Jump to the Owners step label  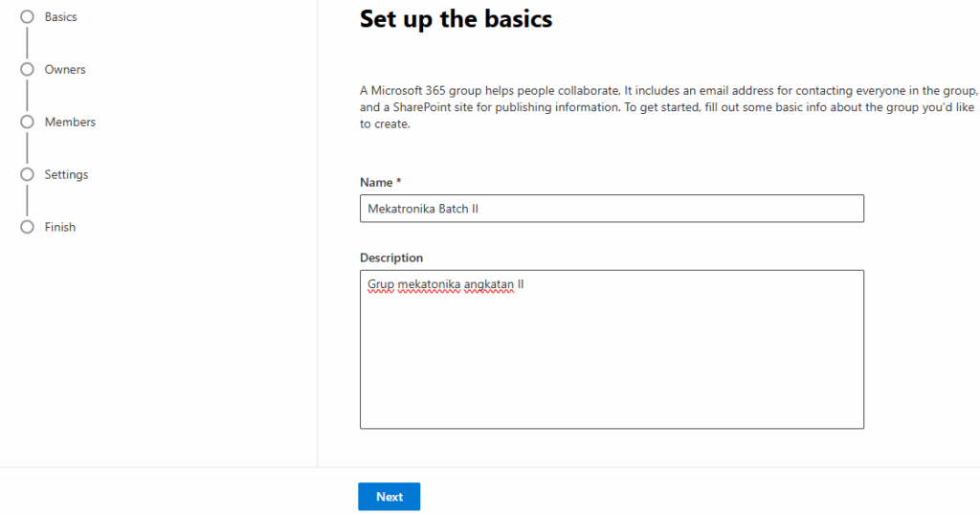(65, 70)
